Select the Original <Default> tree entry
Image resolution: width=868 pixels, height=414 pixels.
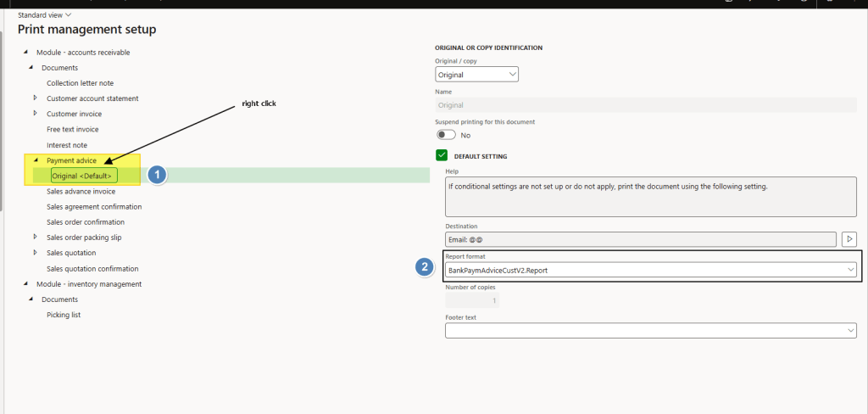click(84, 176)
